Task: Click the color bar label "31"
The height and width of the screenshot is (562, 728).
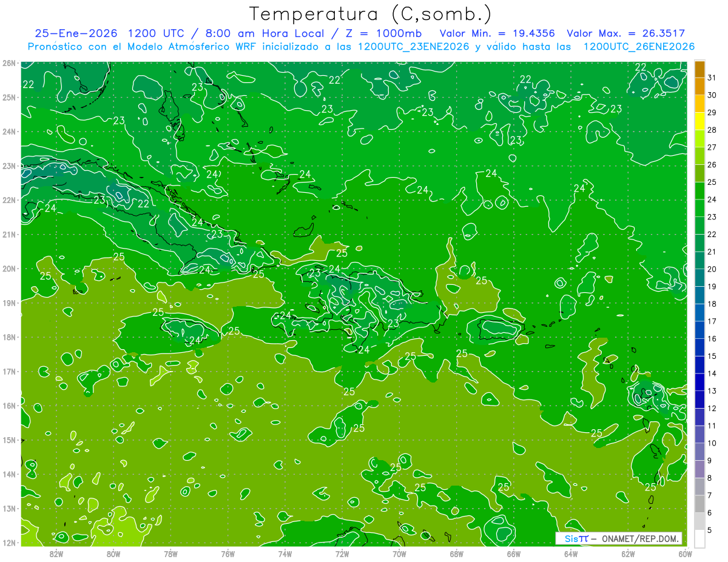Action: [x=712, y=78]
